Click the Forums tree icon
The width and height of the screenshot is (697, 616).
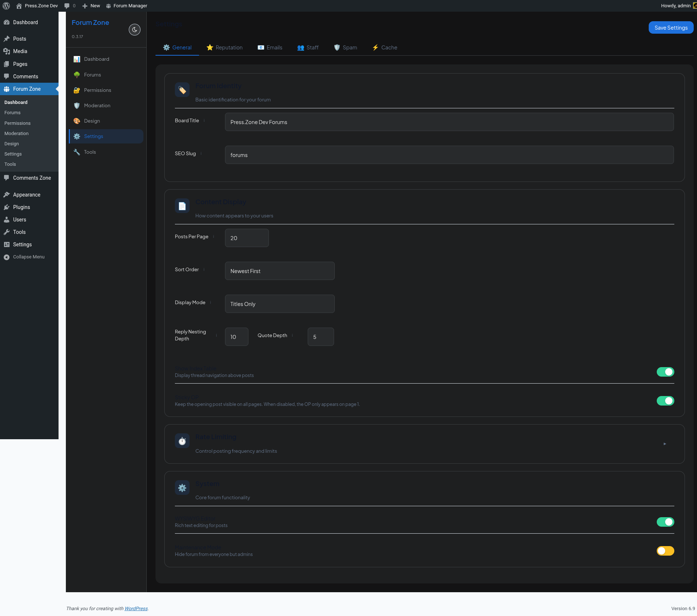(77, 75)
